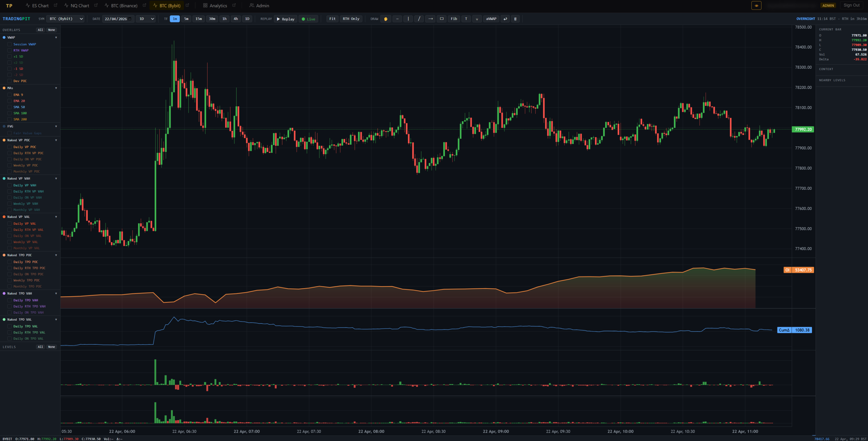The image size is (868, 441).
Task: Select the 4h timeframe
Action: [x=236, y=19]
